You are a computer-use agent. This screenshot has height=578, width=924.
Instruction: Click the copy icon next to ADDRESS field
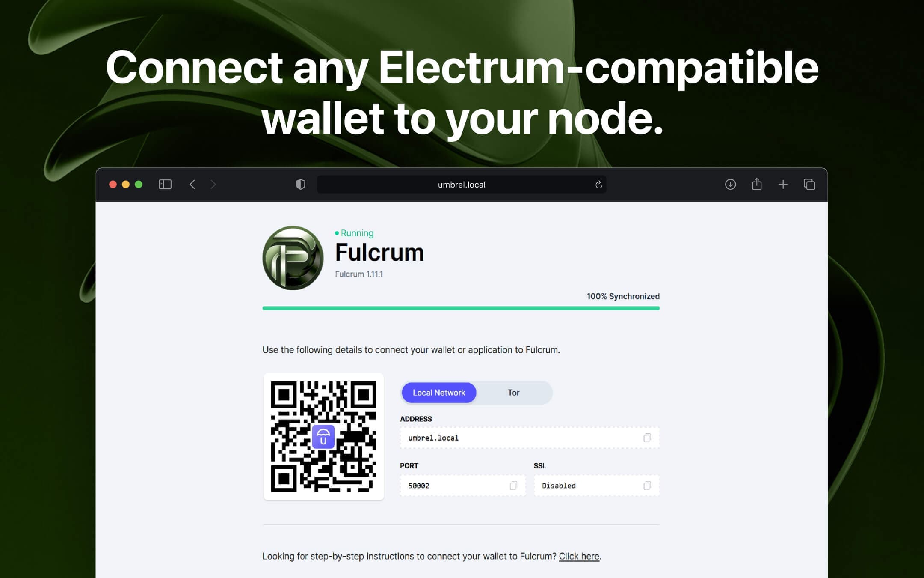click(646, 438)
